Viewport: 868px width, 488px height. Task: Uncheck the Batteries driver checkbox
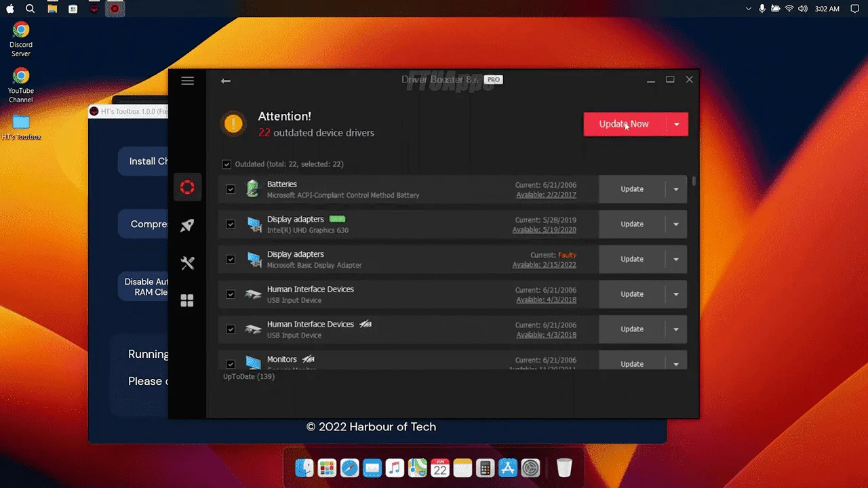(231, 189)
